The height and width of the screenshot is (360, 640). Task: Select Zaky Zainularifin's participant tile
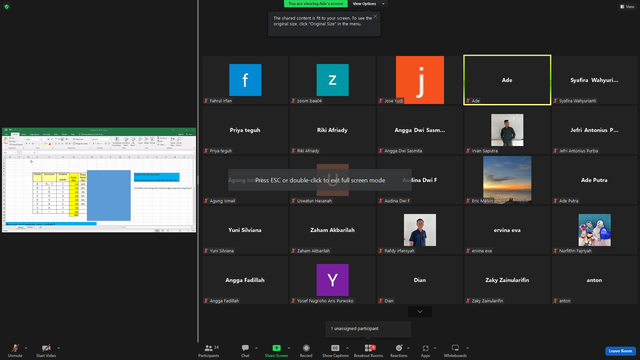click(507, 280)
